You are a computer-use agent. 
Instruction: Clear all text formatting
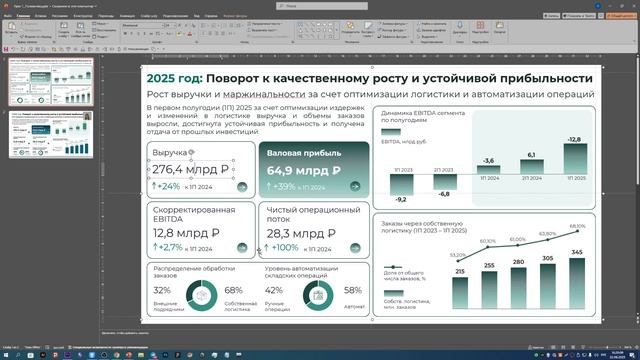click(192, 25)
